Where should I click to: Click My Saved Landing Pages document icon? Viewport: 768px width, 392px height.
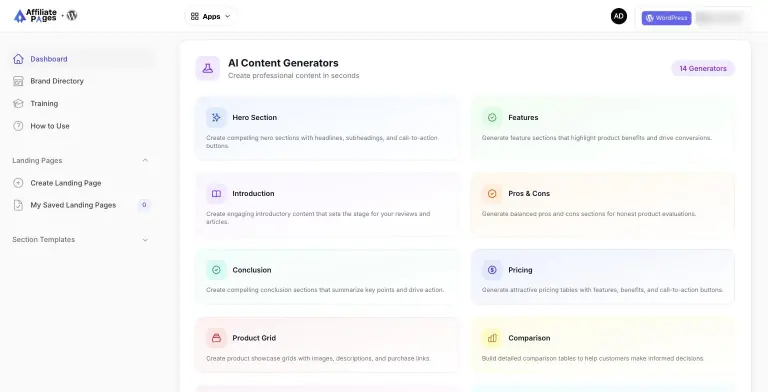pyautogui.click(x=18, y=205)
